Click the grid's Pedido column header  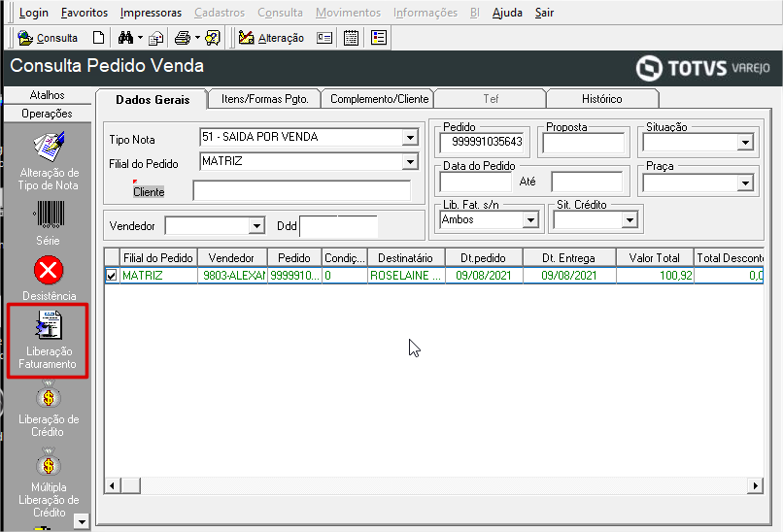[x=294, y=258]
